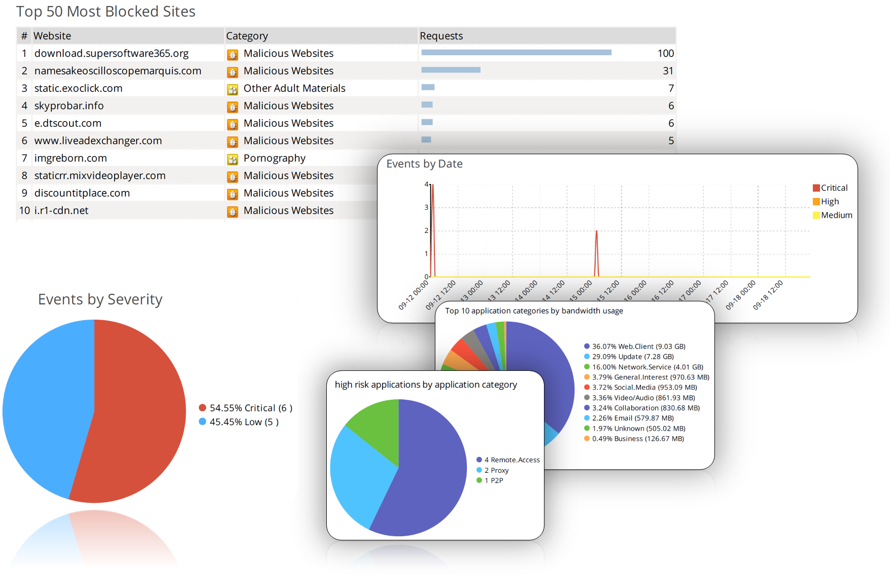
Task: Click 16.00% Network.Service legend entry
Action: pyautogui.click(x=643, y=367)
